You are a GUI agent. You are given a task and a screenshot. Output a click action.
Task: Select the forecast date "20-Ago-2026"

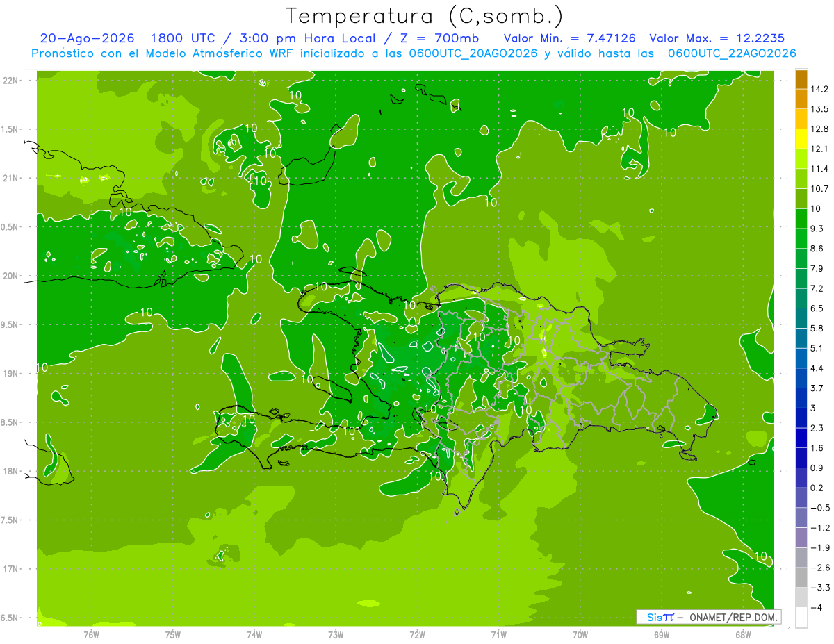tap(87, 38)
